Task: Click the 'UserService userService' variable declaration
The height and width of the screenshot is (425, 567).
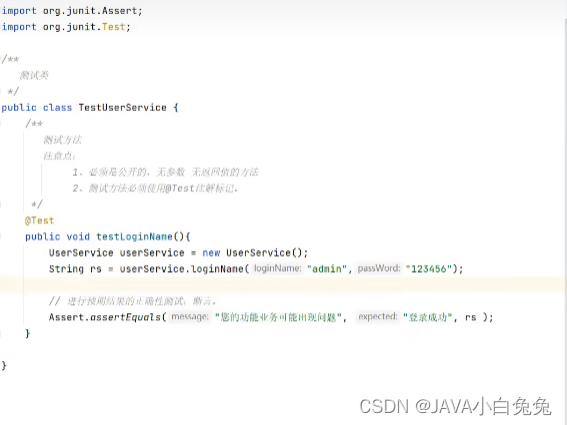Action: (x=116, y=252)
